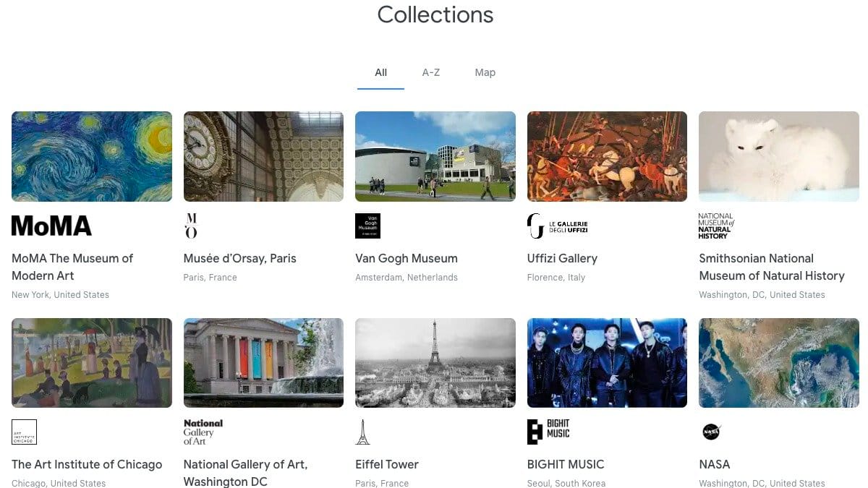Image resolution: width=868 pixels, height=488 pixels.
Task: Click the 'New York, United States' location text
Action: pos(61,295)
